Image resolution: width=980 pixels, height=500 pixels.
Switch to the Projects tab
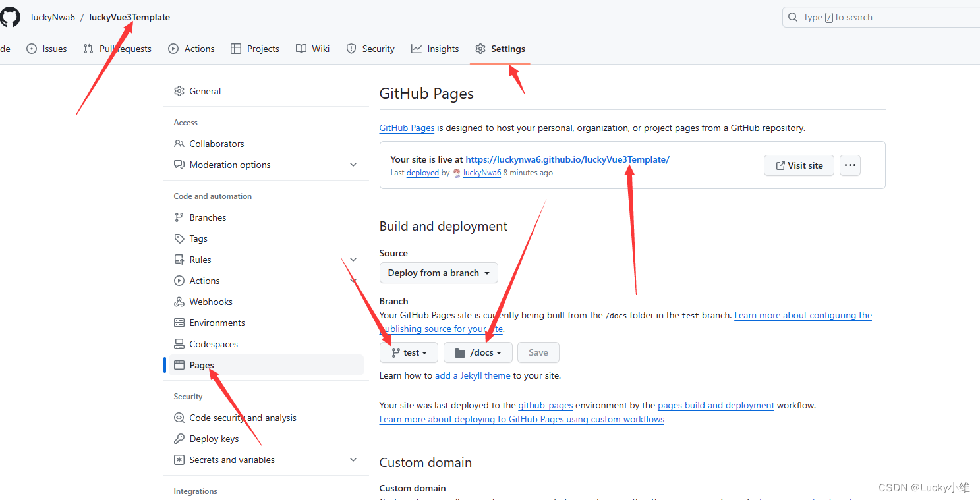(x=255, y=49)
